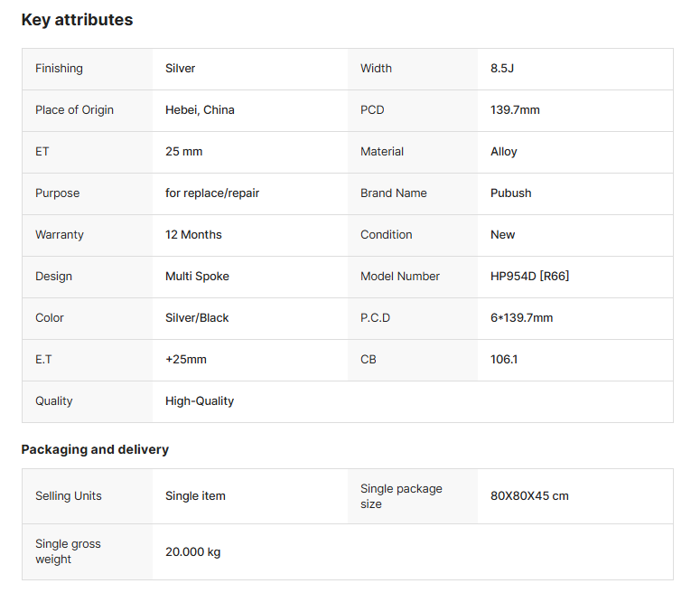Click the Packaging and delivery heading
This screenshot has width=700, height=593.
click(x=95, y=449)
